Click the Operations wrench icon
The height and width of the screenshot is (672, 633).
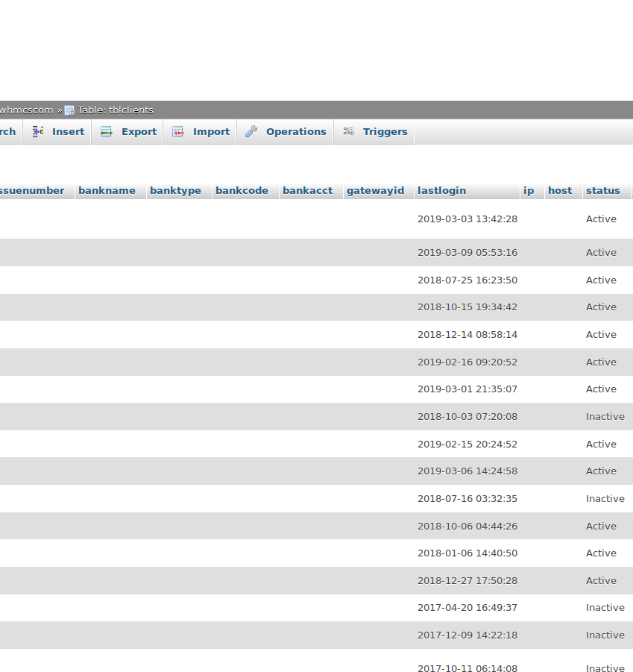coord(251,131)
